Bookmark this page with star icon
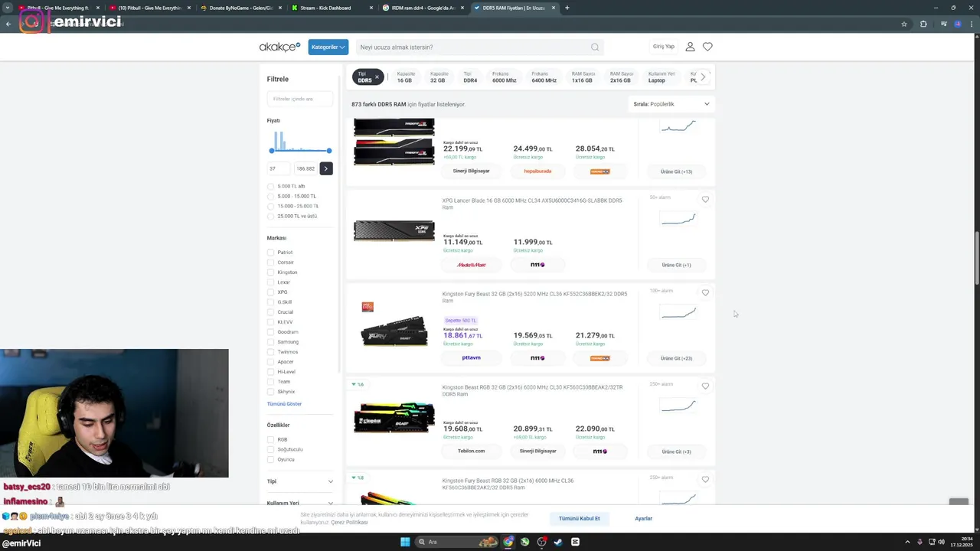The width and height of the screenshot is (980, 551). pos(904,24)
